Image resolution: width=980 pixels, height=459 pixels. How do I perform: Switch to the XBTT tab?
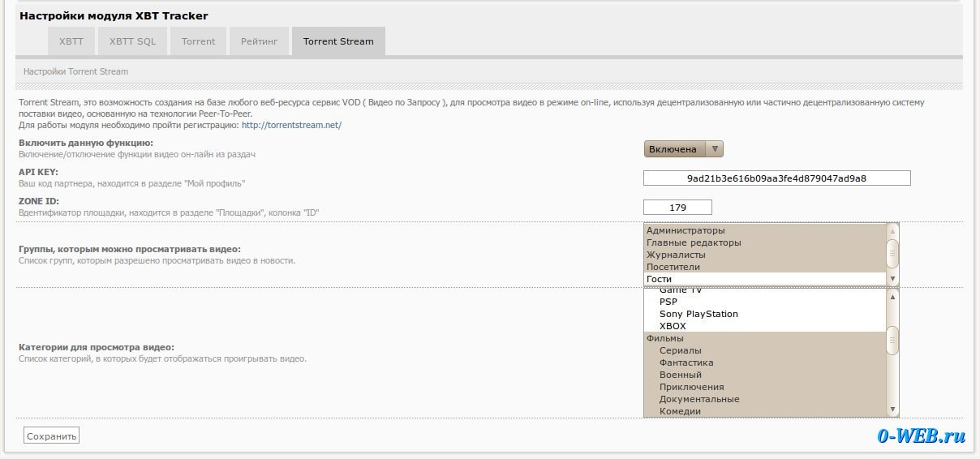(x=71, y=41)
